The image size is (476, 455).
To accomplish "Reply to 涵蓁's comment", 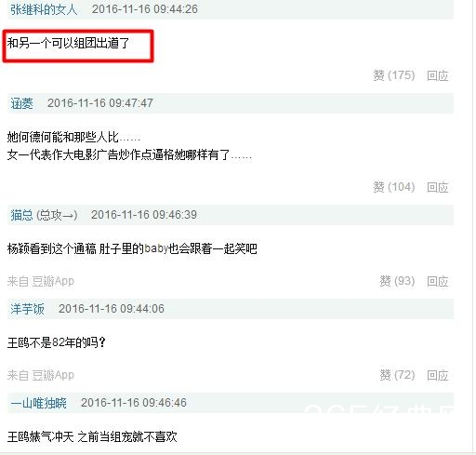I will (438, 187).
